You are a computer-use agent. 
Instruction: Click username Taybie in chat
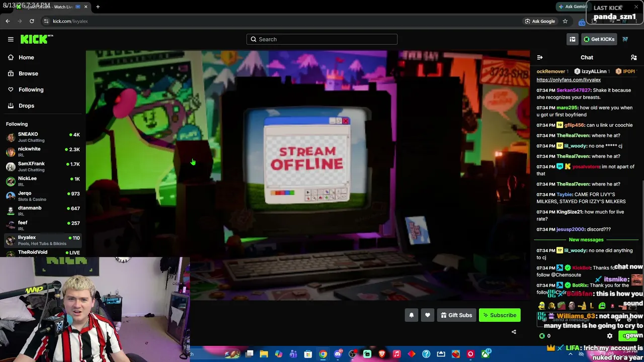(x=564, y=195)
